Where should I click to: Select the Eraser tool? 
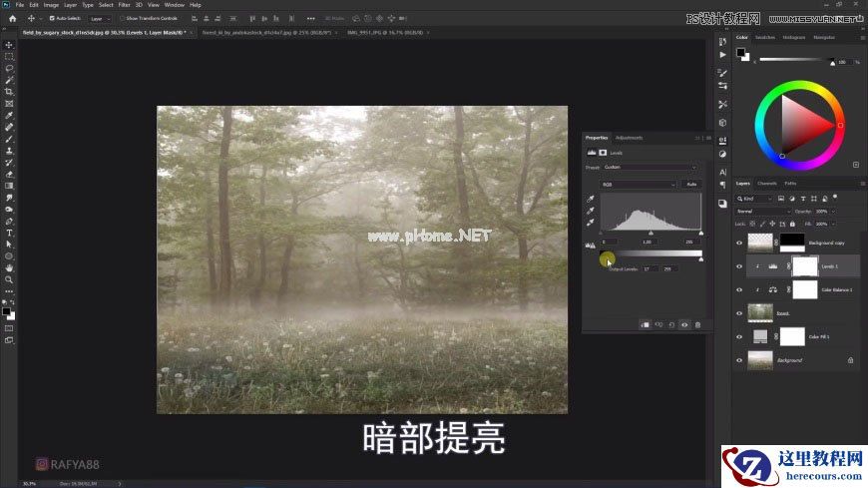(x=9, y=174)
